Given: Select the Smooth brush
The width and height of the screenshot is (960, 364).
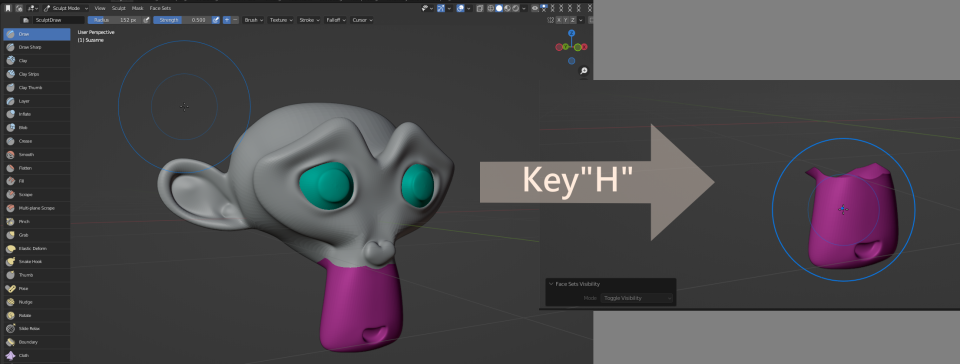Looking at the screenshot, I should (36, 155).
